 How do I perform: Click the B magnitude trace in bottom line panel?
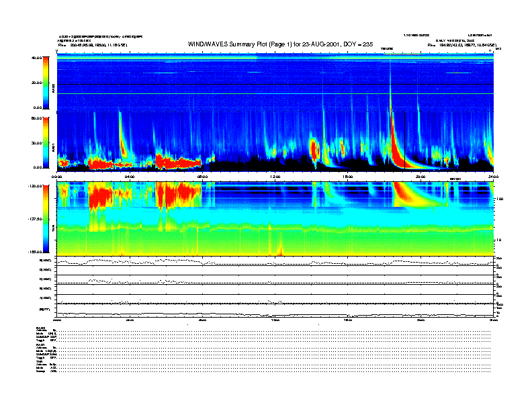pos(275,314)
